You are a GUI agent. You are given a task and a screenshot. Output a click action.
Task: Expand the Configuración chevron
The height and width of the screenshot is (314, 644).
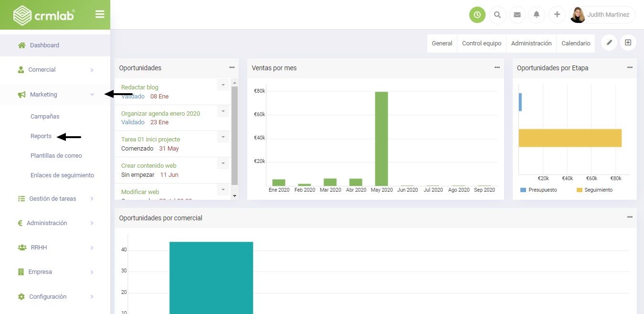pyautogui.click(x=92, y=297)
